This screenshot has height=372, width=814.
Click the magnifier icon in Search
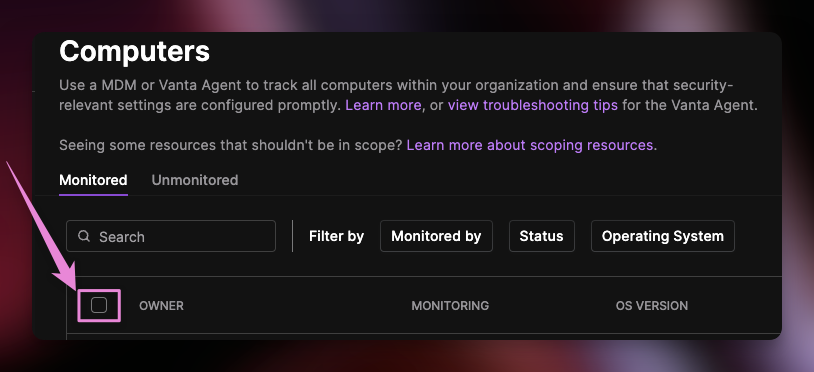click(84, 236)
